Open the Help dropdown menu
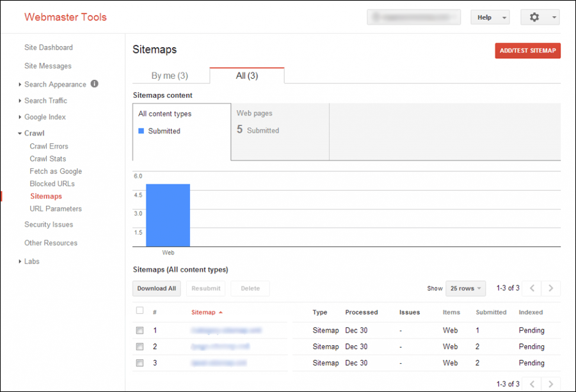The width and height of the screenshot is (576, 392). coord(490,17)
